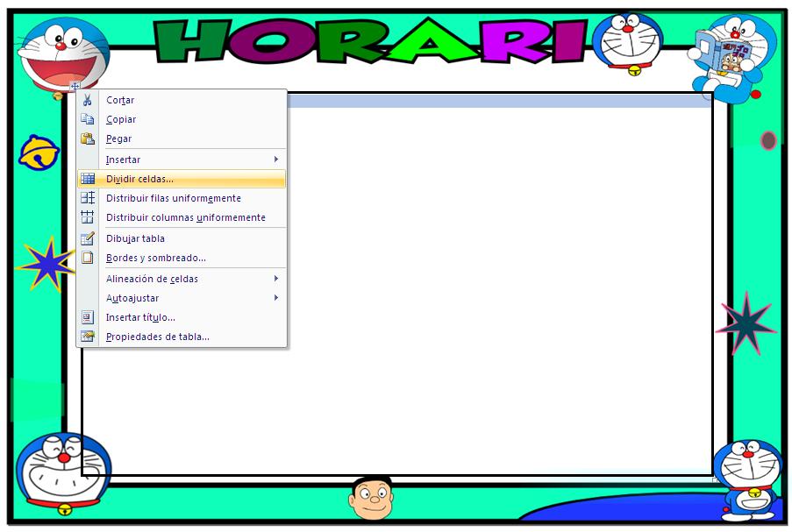This screenshot has width=792, height=532.
Task: Select Pegar in the context menu
Action: (182, 138)
